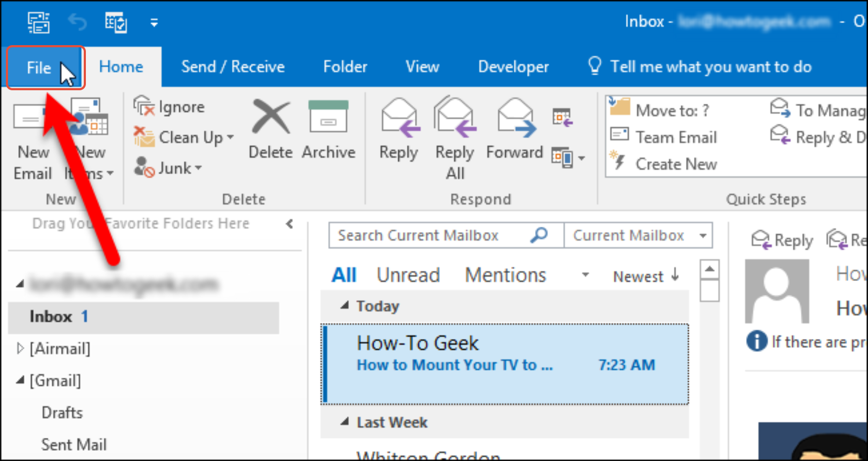The image size is (868, 461).
Task: Click the ribbon Reply All button
Action: click(455, 139)
